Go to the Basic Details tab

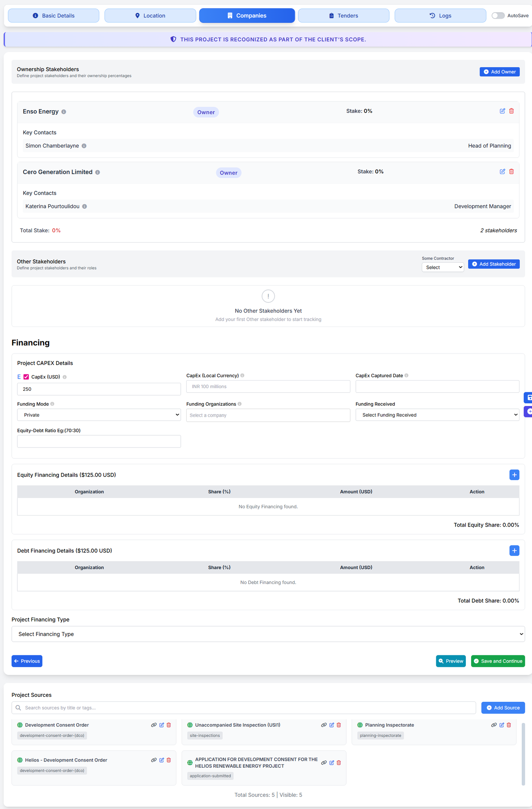54,16
